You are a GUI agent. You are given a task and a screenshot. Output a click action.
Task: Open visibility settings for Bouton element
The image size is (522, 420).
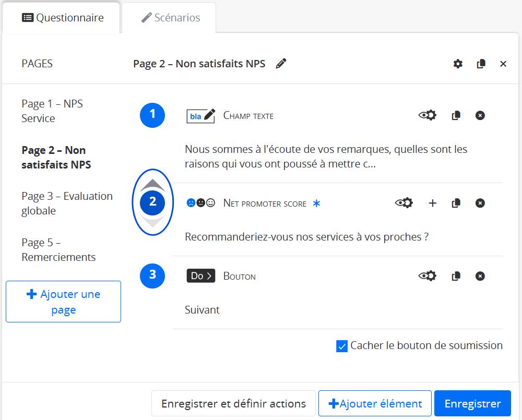(427, 276)
